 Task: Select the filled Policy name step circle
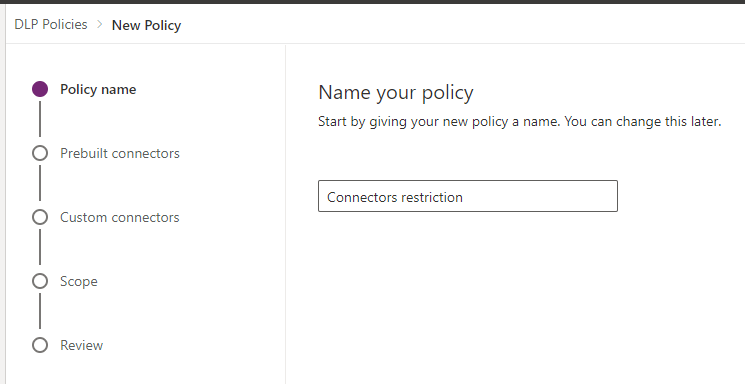tap(40, 89)
